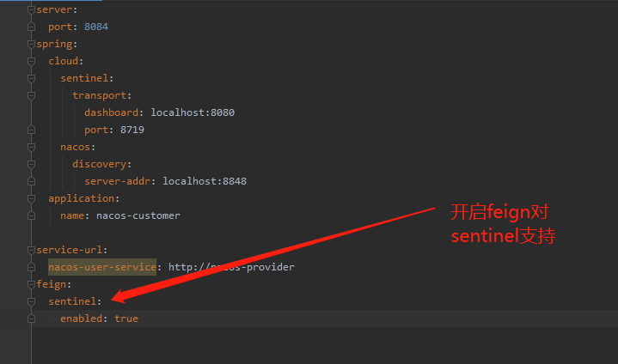The image size is (618, 364).
Task: Click the server port value 8084
Action: point(95,27)
